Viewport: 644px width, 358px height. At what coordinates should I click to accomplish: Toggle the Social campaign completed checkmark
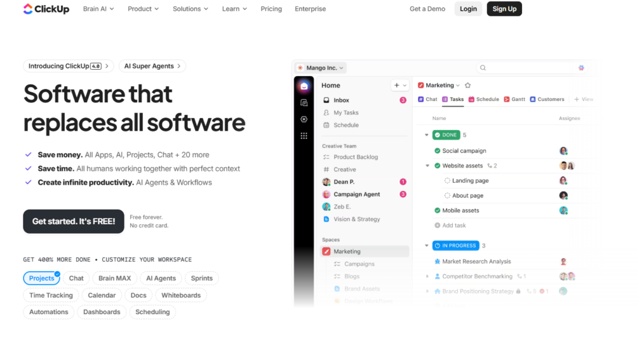[x=438, y=151]
